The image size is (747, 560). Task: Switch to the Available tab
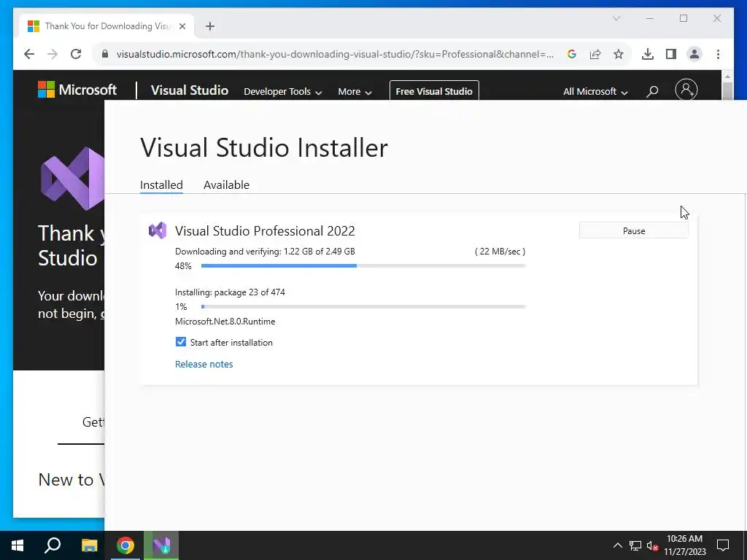tap(226, 184)
